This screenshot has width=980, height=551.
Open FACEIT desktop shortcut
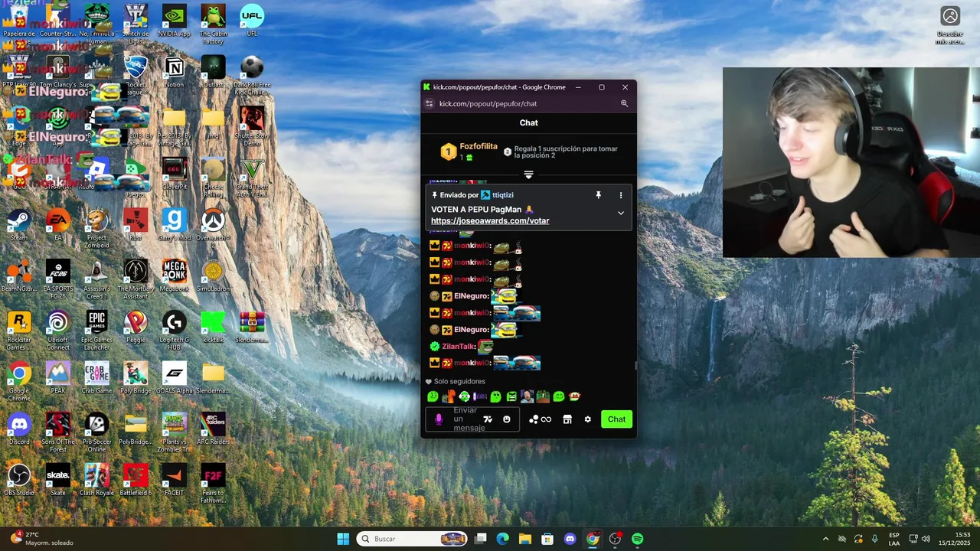175,480
